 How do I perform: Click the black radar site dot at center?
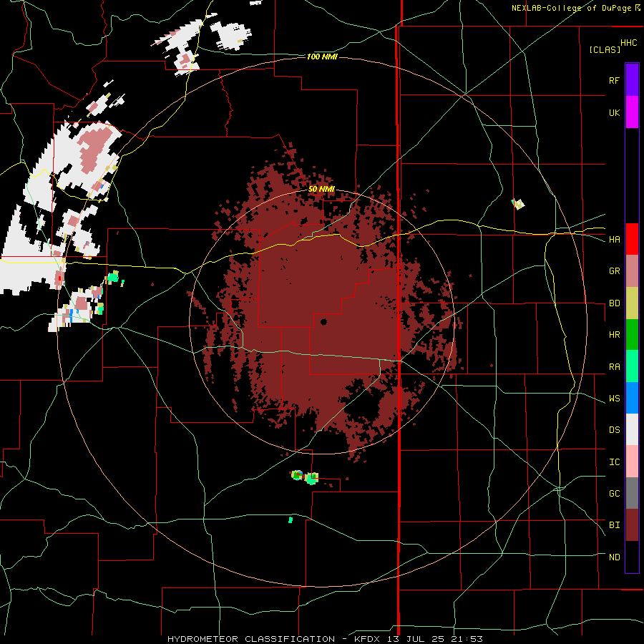point(323,322)
